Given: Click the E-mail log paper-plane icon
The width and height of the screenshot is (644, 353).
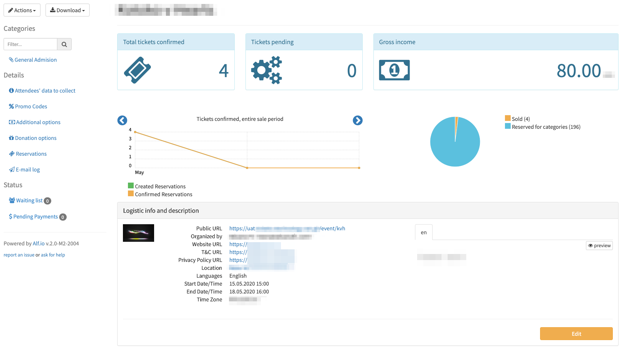Looking at the screenshot, I should pyautogui.click(x=11, y=169).
